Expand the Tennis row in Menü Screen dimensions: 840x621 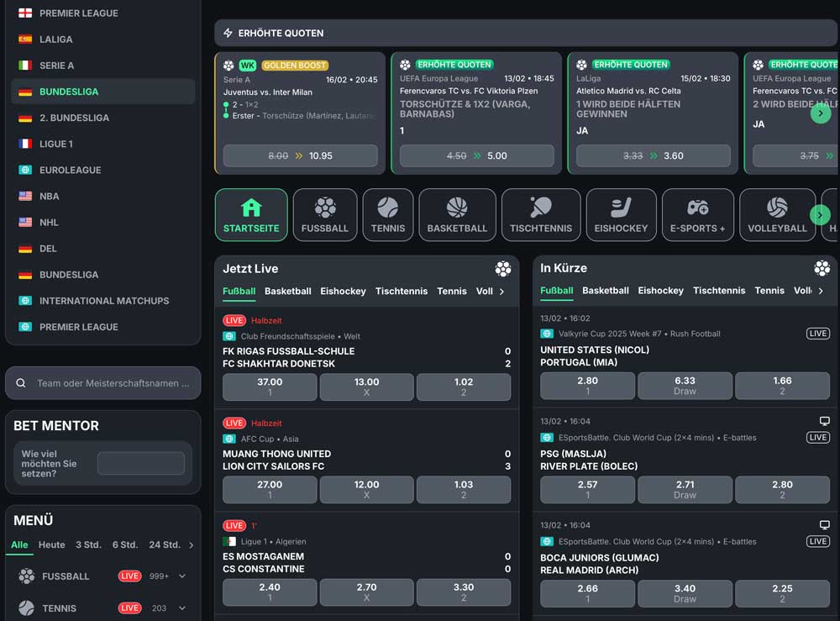(x=182, y=608)
